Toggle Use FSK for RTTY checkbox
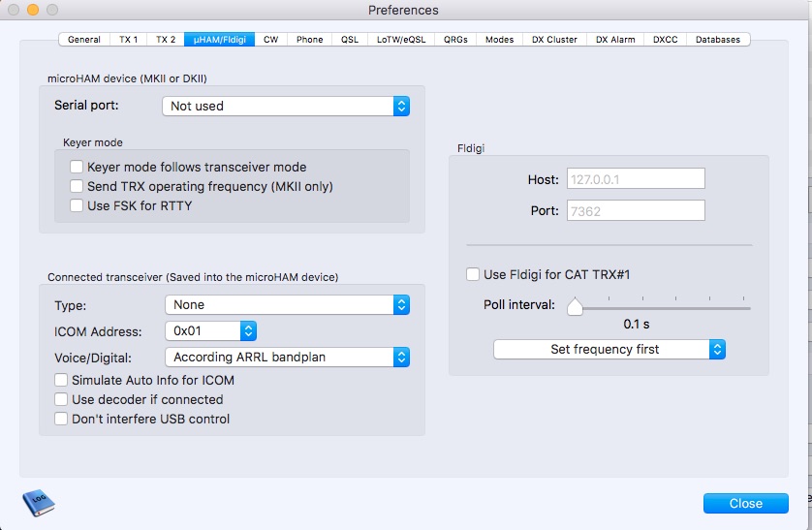812x530 pixels. point(78,205)
